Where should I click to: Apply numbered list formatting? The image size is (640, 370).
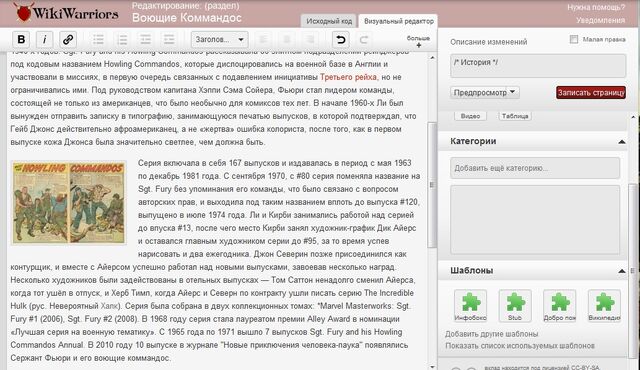[x=122, y=40]
